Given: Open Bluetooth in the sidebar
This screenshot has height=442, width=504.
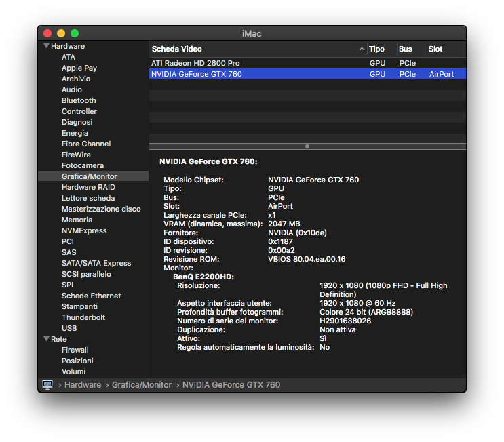Looking at the screenshot, I should (79, 100).
